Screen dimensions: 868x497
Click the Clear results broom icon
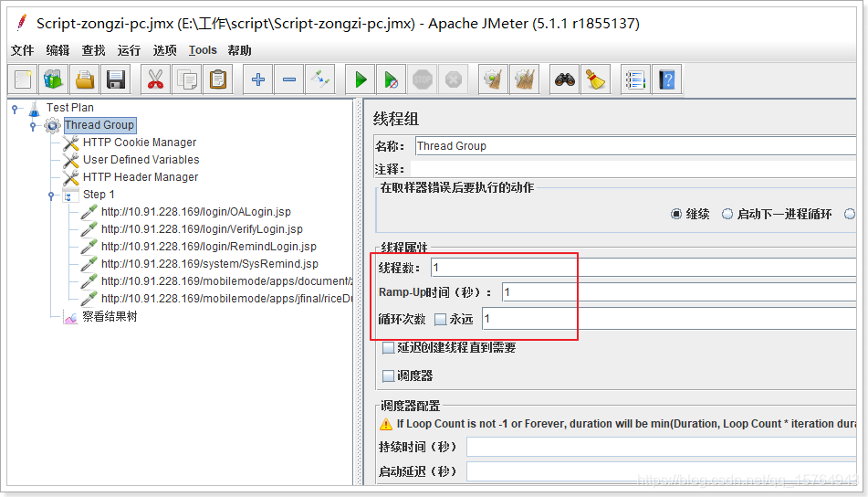pyautogui.click(x=493, y=79)
